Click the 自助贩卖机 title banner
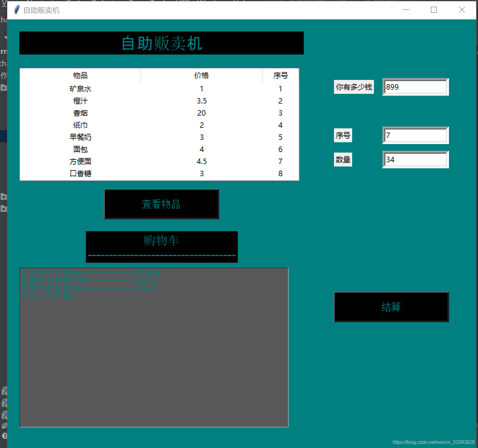This screenshot has width=478, height=448. point(162,43)
